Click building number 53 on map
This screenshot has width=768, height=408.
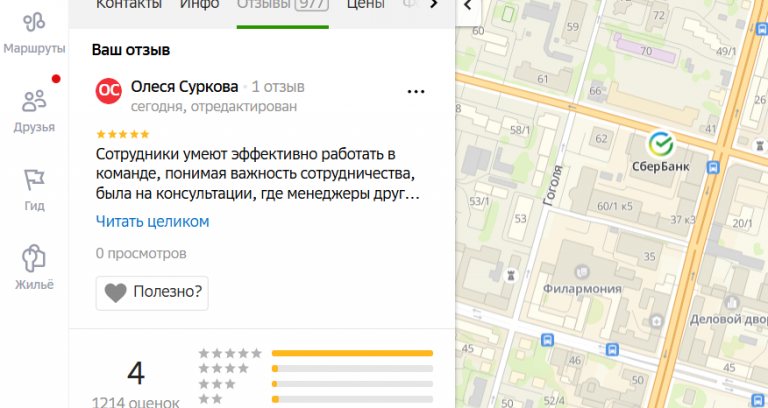[x=520, y=219]
